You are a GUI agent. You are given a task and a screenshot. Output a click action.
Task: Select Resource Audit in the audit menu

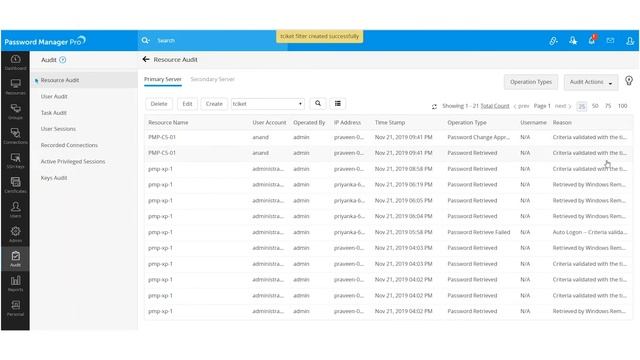[60, 80]
